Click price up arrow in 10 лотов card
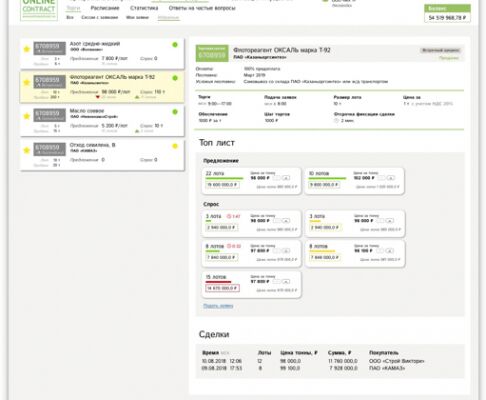Image resolution: width=486 pixels, height=400 pixels. click(x=391, y=178)
